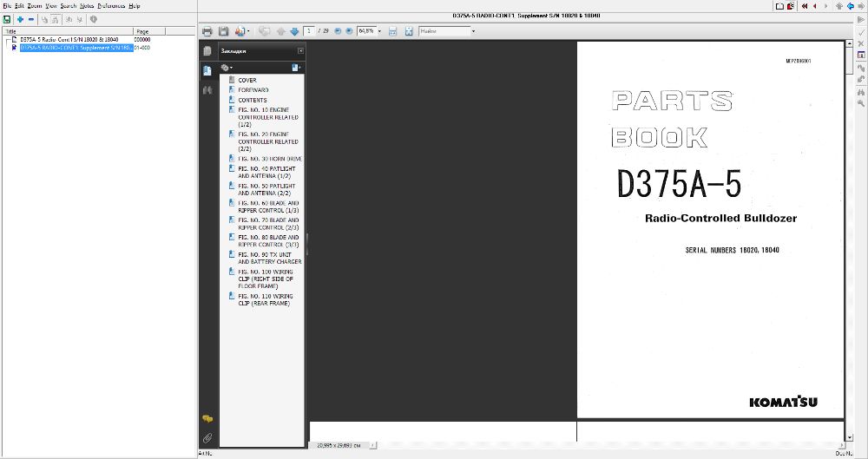Open FIG. NO. 60 Blade and Ripper Control bookmark
This screenshot has width=868, height=459.
pos(268,207)
